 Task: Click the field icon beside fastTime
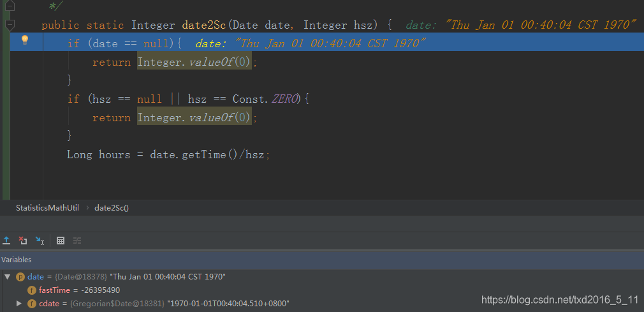32,290
